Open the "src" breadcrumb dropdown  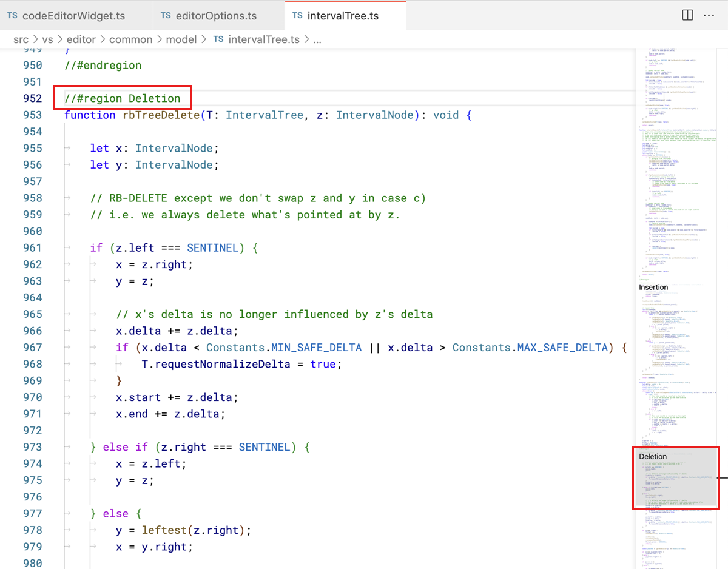point(21,39)
